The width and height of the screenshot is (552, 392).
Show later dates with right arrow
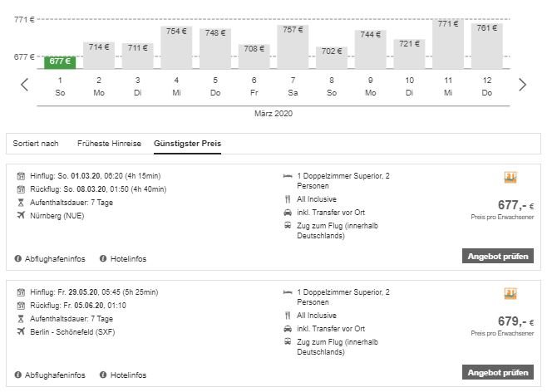522,85
